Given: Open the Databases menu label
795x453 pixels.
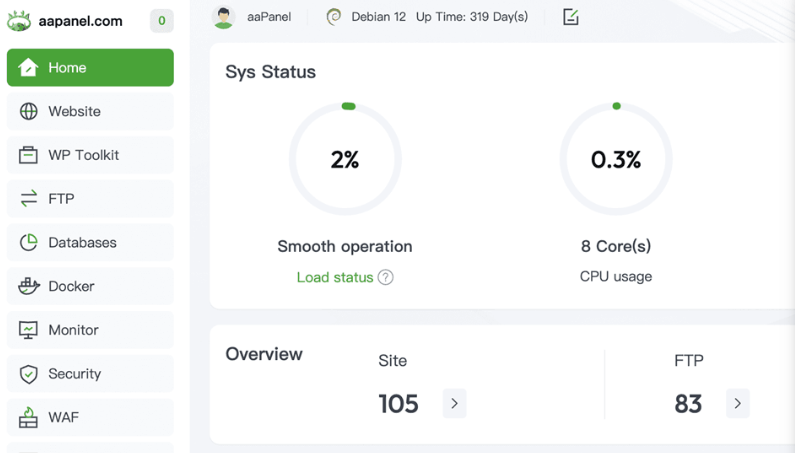Looking at the screenshot, I should click(83, 242).
